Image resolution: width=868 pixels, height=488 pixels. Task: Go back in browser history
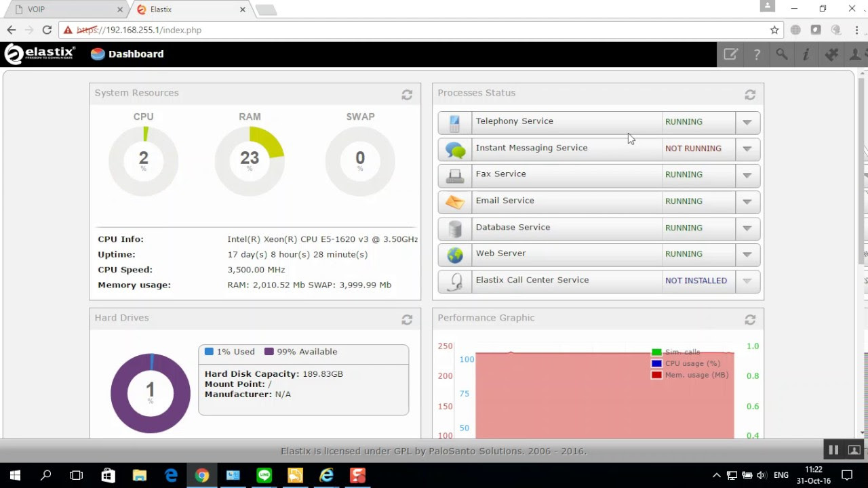(x=12, y=30)
